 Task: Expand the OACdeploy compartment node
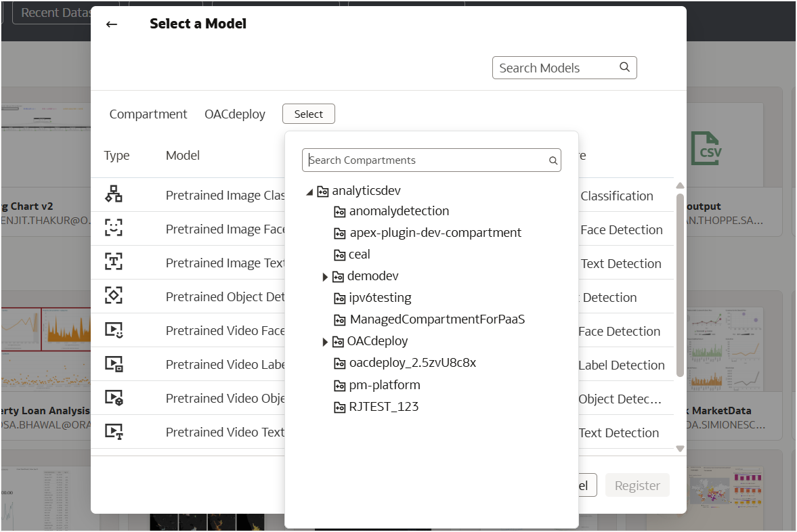pos(326,342)
